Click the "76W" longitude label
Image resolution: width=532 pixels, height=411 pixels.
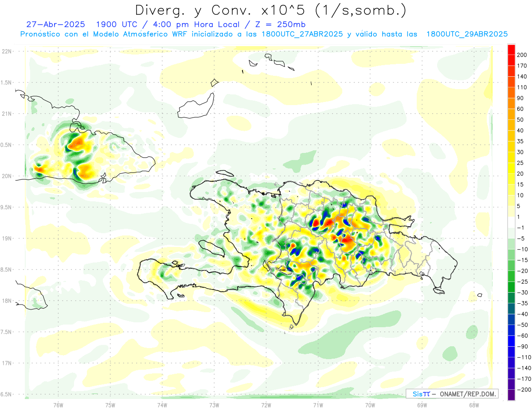pyautogui.click(x=58, y=405)
